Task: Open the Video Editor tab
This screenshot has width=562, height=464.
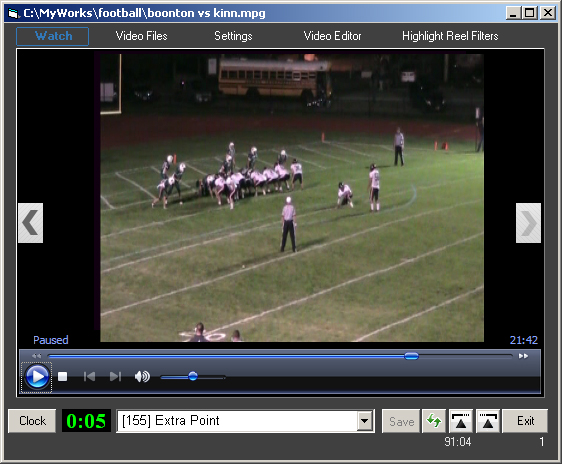Action: tap(332, 36)
